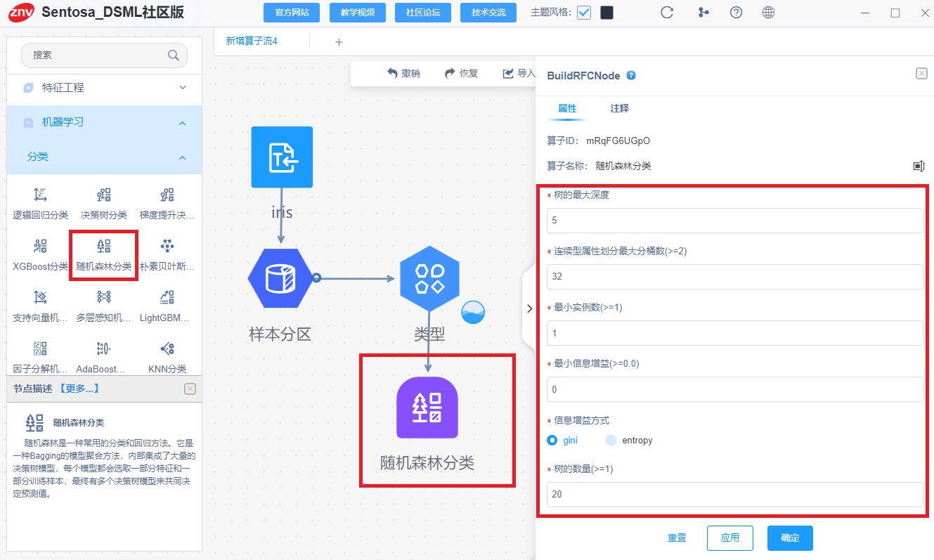Select the 朴素贝叶斯 operator icon

167,246
